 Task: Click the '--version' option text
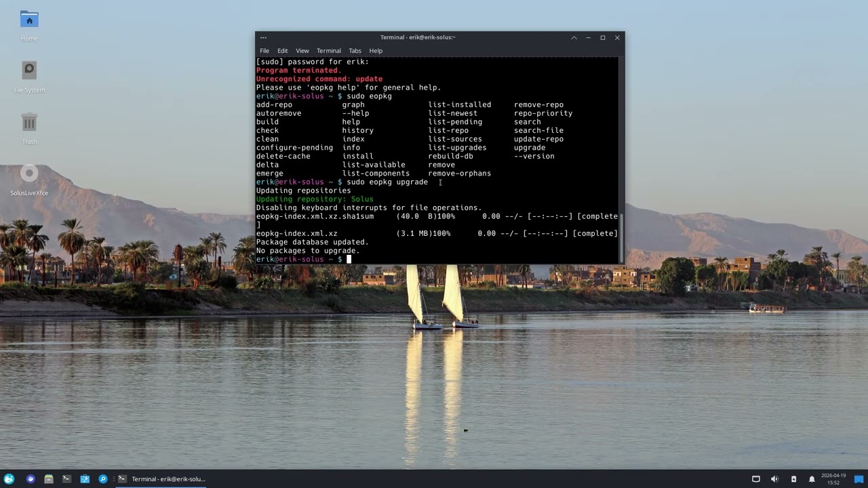coord(534,156)
